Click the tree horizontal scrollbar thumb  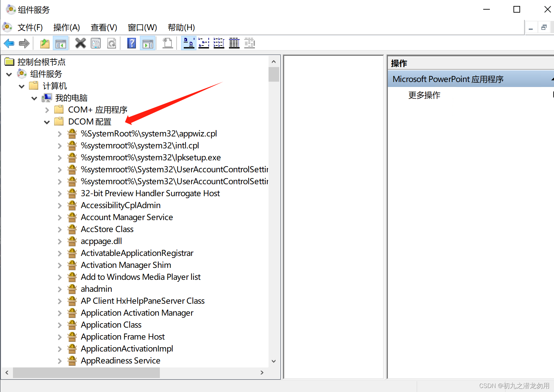[86, 372]
